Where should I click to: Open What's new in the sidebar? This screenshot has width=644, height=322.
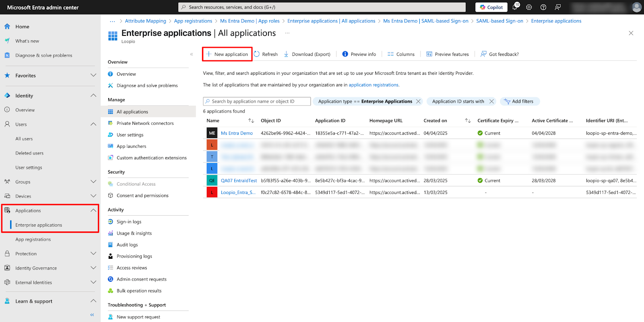pyautogui.click(x=27, y=41)
